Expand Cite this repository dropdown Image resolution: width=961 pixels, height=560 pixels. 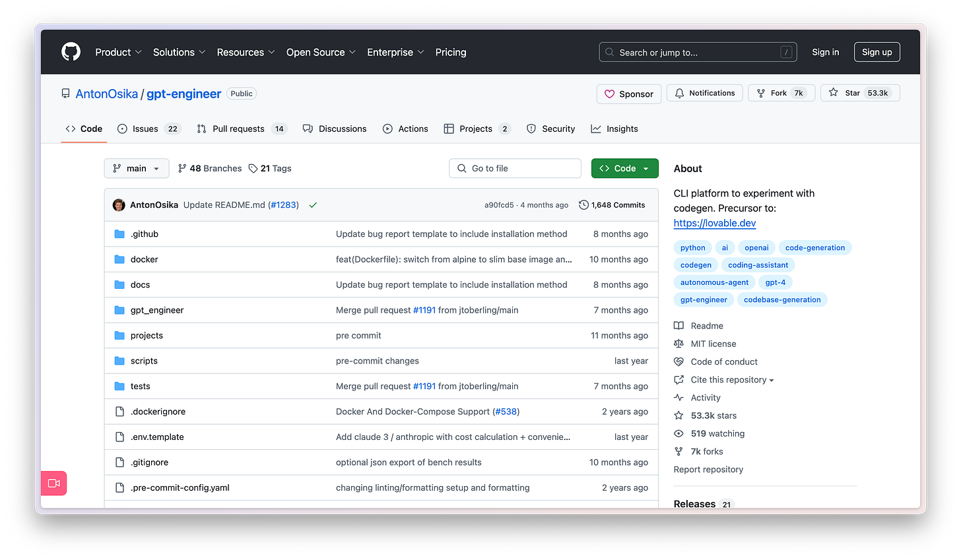(732, 380)
